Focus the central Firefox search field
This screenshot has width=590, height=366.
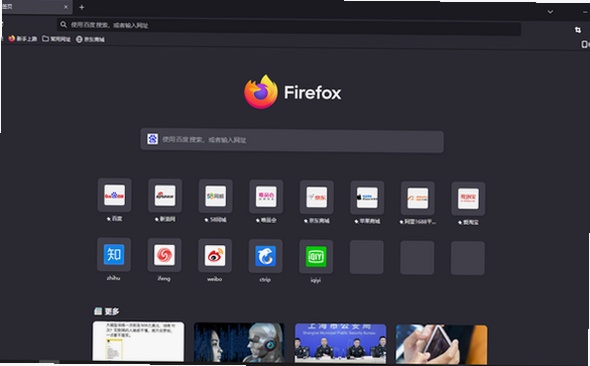click(x=292, y=141)
